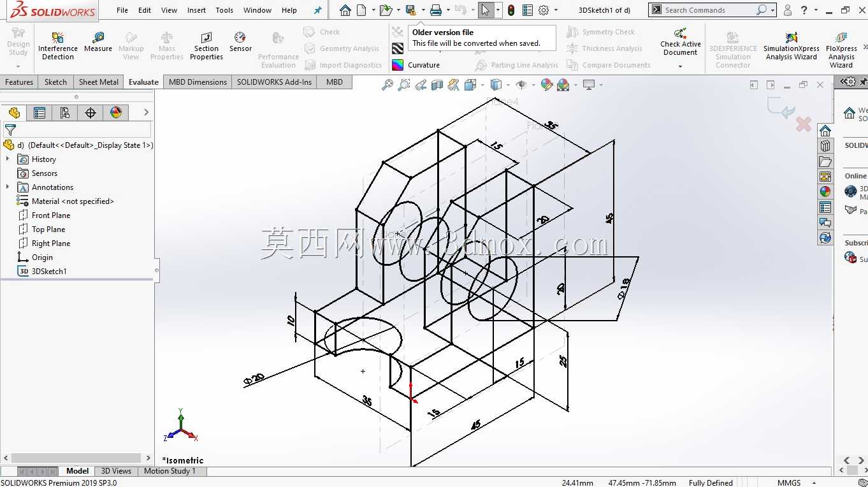Click the Print icon

click(x=436, y=10)
